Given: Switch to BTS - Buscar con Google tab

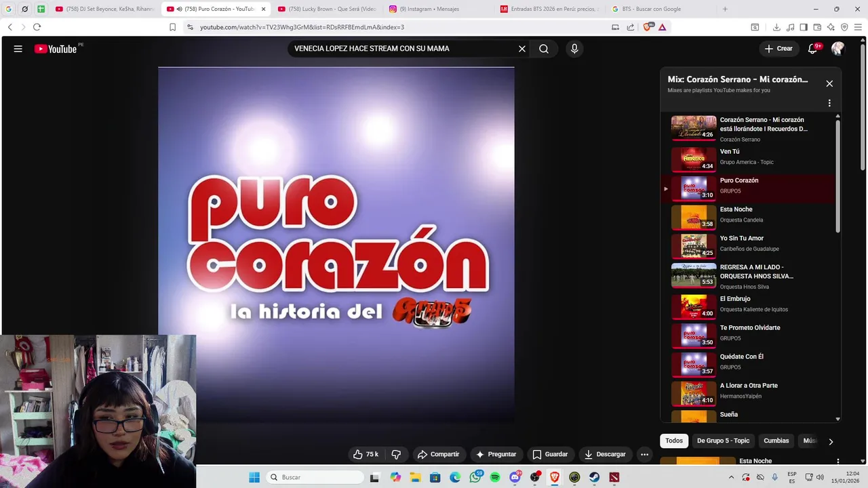Looking at the screenshot, I should pyautogui.click(x=660, y=9).
